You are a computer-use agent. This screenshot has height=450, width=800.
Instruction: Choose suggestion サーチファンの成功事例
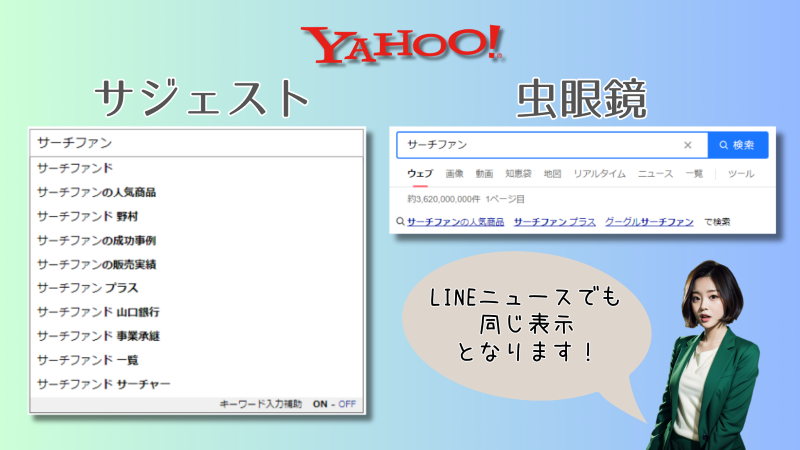coord(196,240)
